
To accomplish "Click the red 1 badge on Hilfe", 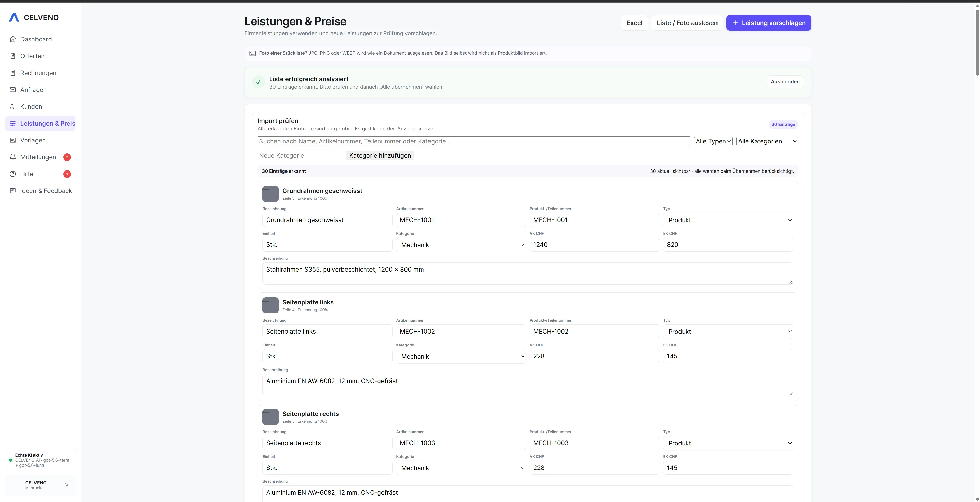I will pos(67,174).
